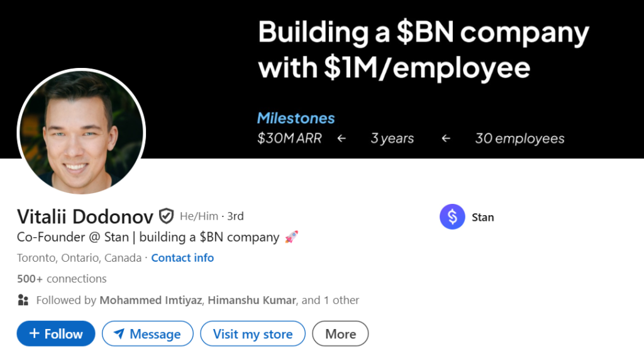The height and width of the screenshot is (363, 644).
Task: Follow Vitalii Dodonov
Action: 56,334
